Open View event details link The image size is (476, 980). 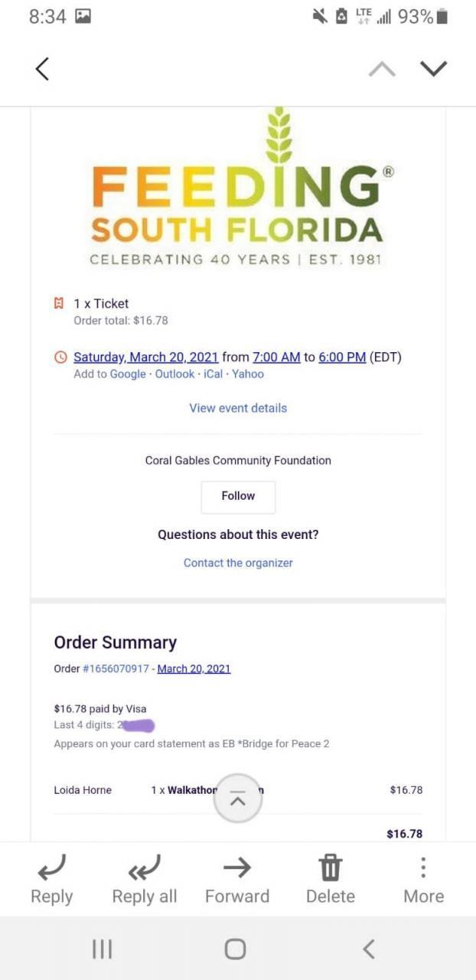(238, 408)
